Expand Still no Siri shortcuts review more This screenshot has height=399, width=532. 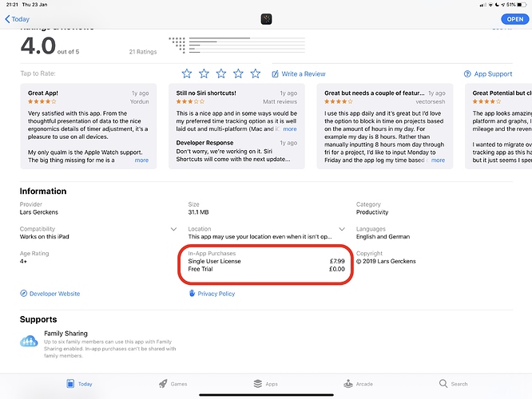tap(290, 128)
